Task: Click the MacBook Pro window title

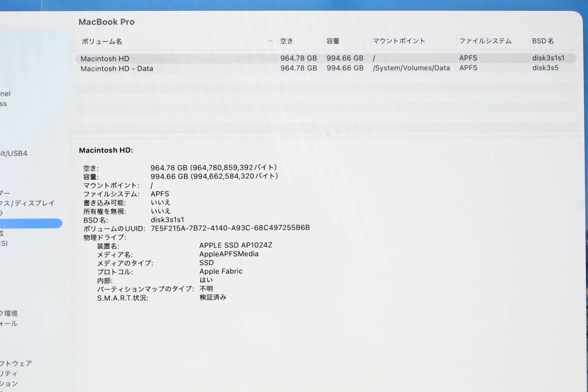Action: (x=106, y=22)
